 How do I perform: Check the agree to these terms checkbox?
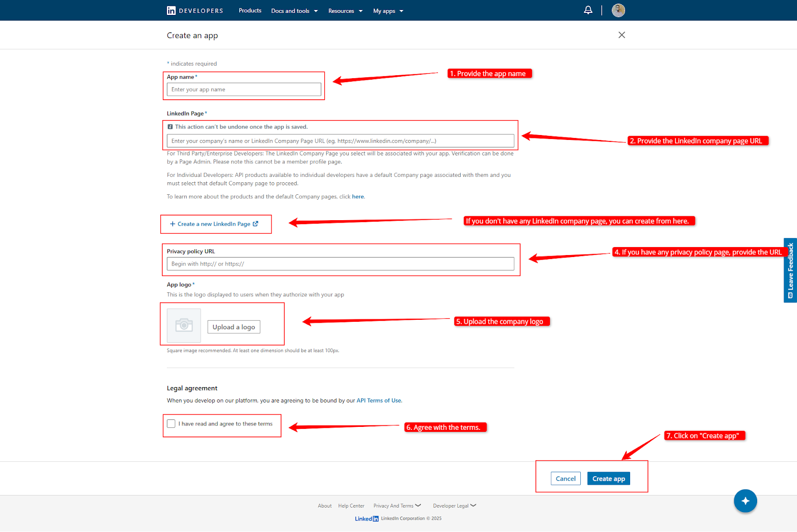pos(171,424)
